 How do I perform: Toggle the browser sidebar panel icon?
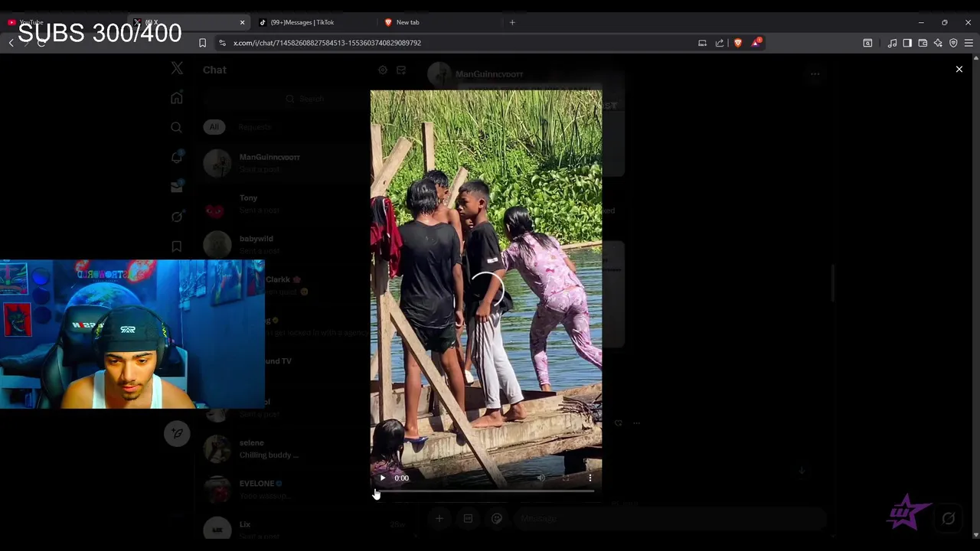click(x=907, y=43)
